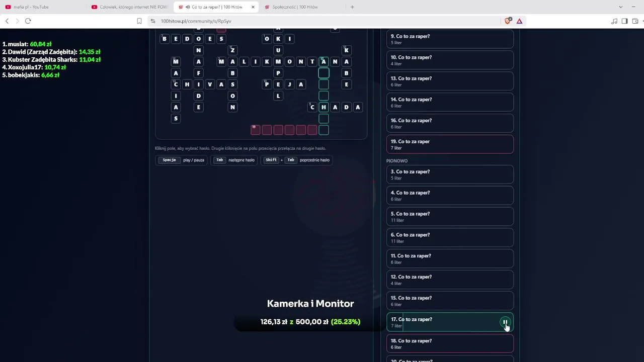The width and height of the screenshot is (644, 362).
Task: Click the address bar URL 100hitow.pl
Action: [x=196, y=21]
